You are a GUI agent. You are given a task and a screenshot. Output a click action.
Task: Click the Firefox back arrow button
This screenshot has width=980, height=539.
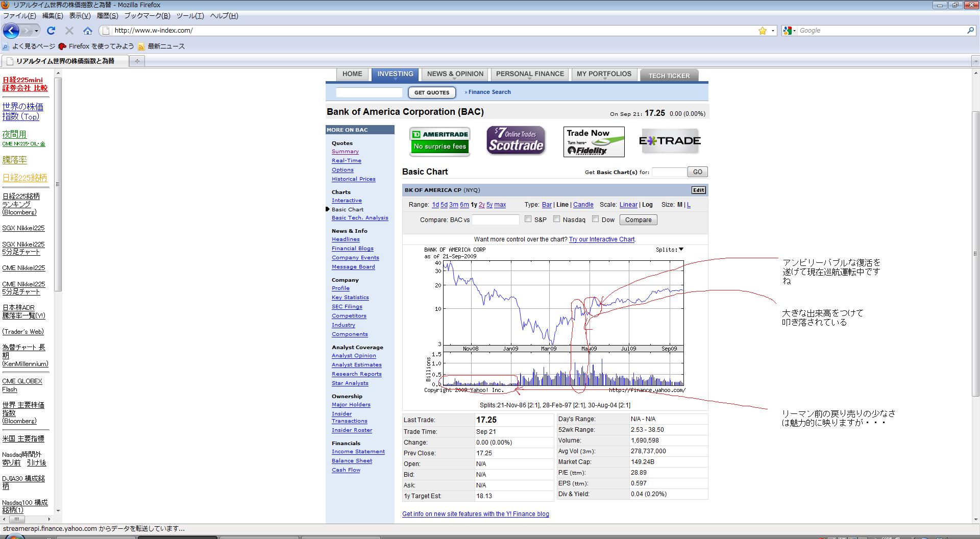click(x=11, y=31)
